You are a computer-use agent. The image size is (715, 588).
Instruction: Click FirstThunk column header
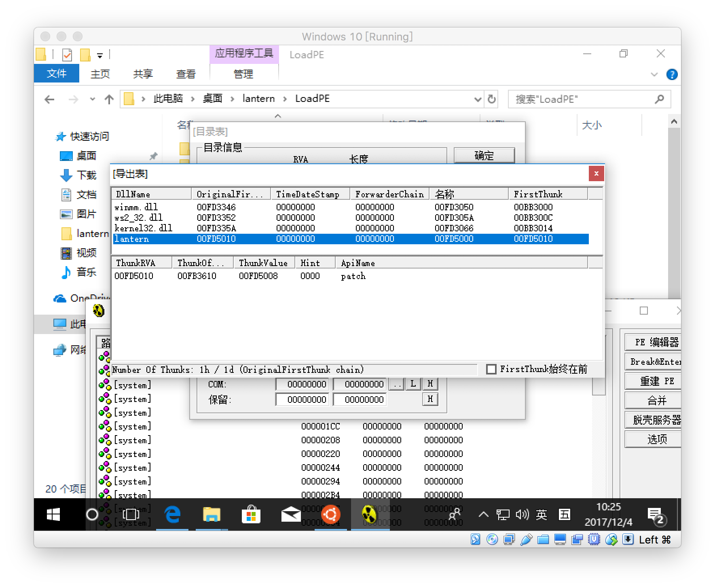(548, 194)
